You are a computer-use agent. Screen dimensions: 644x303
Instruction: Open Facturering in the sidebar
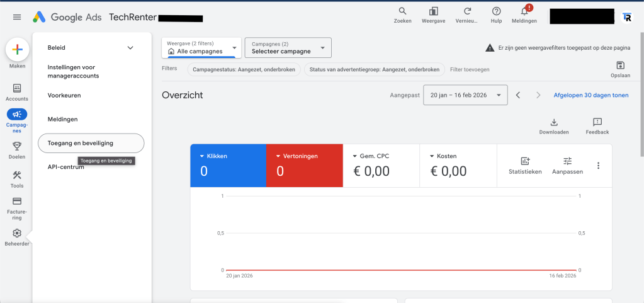click(x=17, y=202)
